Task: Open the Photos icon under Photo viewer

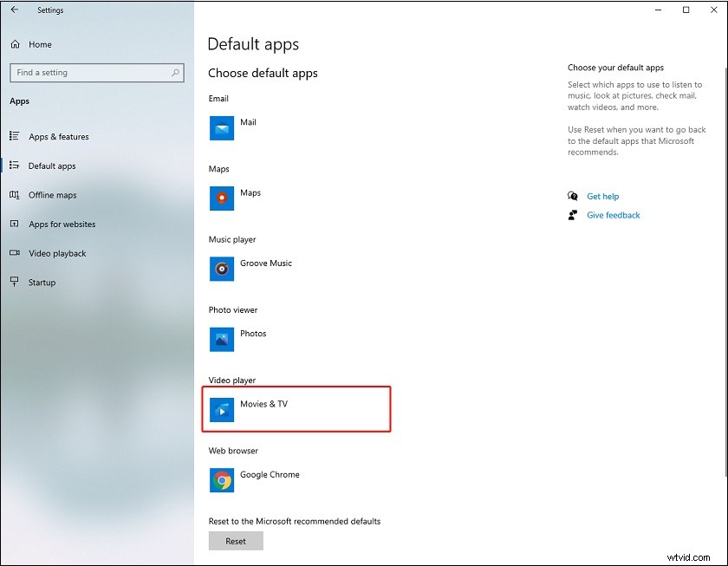Action: [x=222, y=339]
